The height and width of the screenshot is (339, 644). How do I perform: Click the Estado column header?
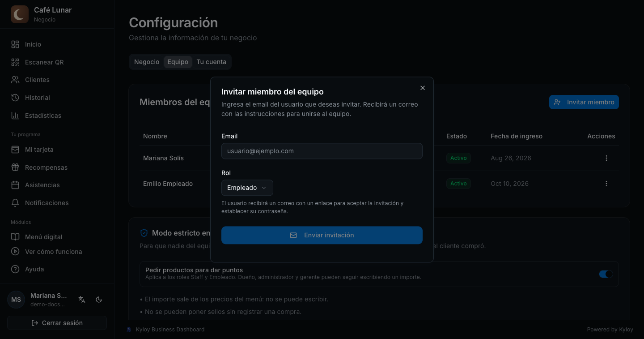457,136
